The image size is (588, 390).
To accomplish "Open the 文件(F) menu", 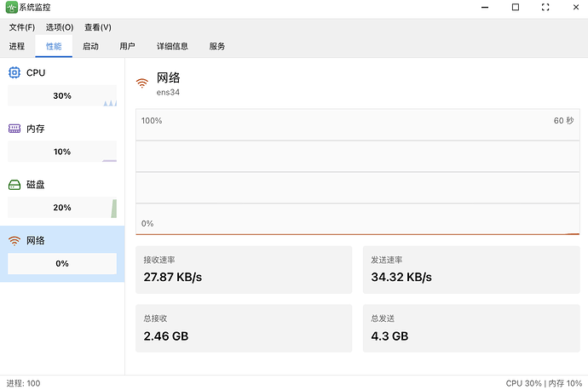I will [x=21, y=27].
